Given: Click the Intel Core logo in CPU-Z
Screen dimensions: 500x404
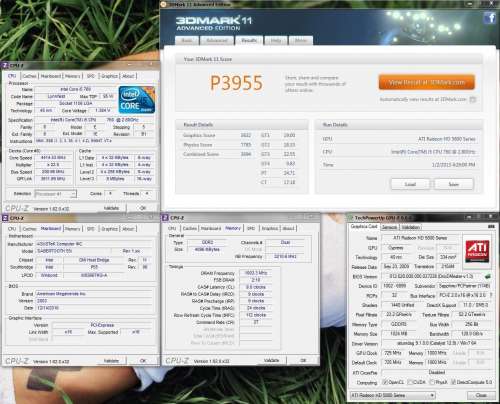Looking at the screenshot, I should tap(137, 100).
